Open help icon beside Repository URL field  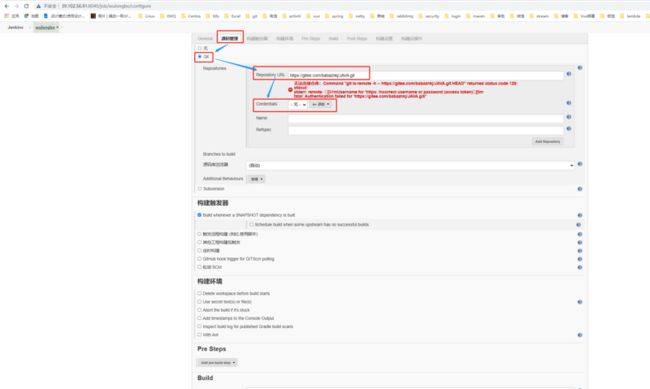(x=569, y=74)
